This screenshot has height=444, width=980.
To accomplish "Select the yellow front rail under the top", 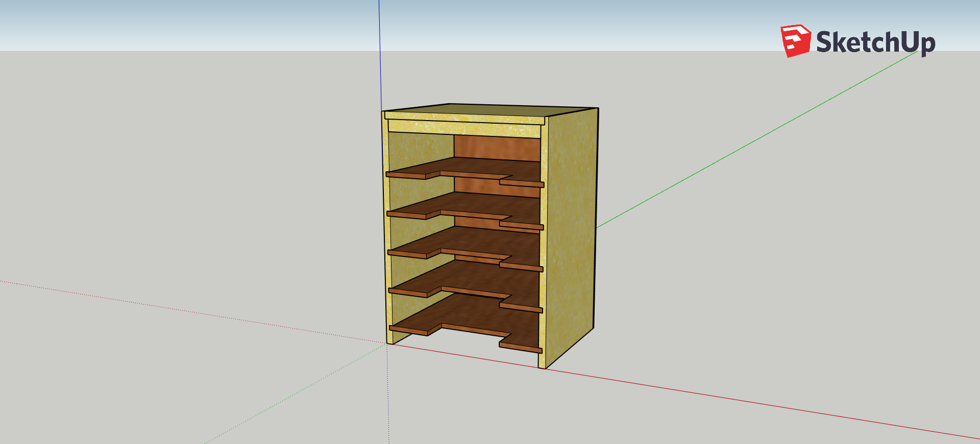I will pos(463,127).
